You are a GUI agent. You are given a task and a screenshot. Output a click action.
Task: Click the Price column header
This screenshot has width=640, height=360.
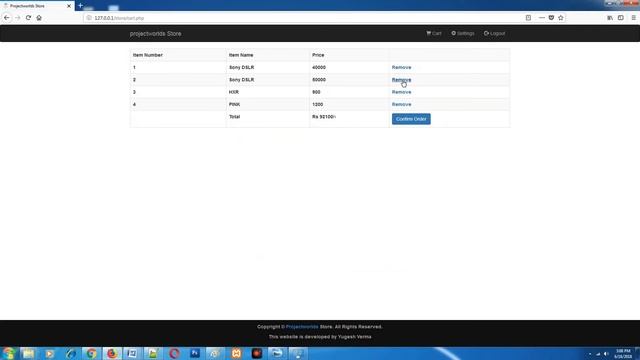click(318, 55)
